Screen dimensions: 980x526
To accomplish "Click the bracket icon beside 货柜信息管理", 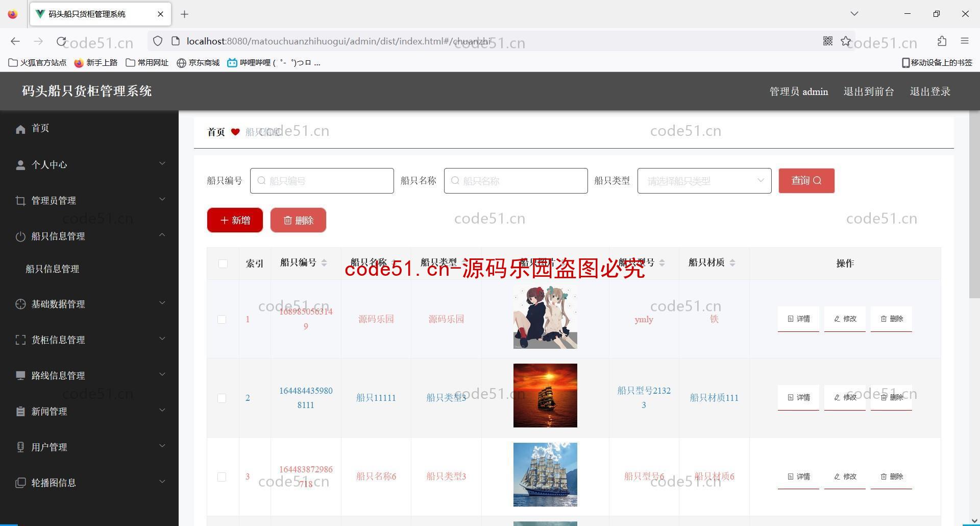I will point(20,340).
